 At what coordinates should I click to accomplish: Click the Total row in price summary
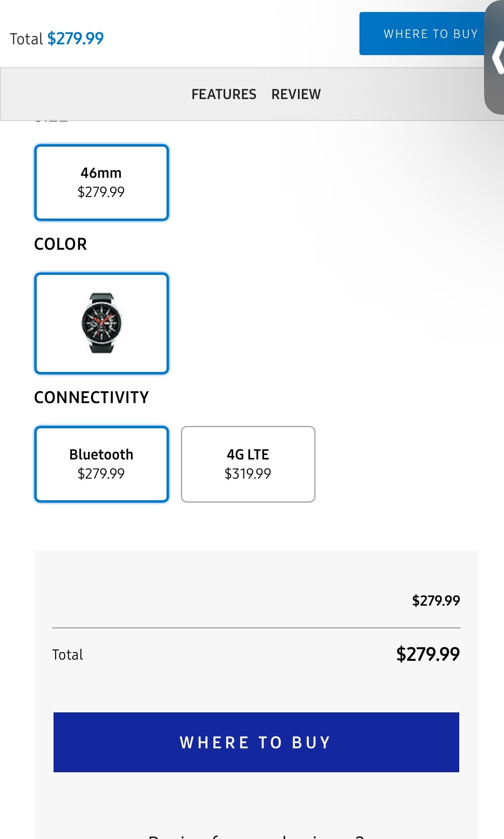pos(256,654)
